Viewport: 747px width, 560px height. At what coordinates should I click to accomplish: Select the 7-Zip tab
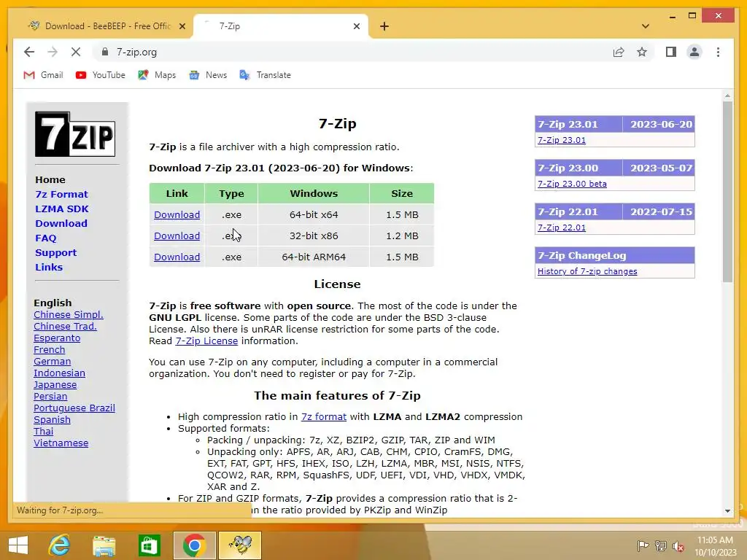(x=280, y=26)
